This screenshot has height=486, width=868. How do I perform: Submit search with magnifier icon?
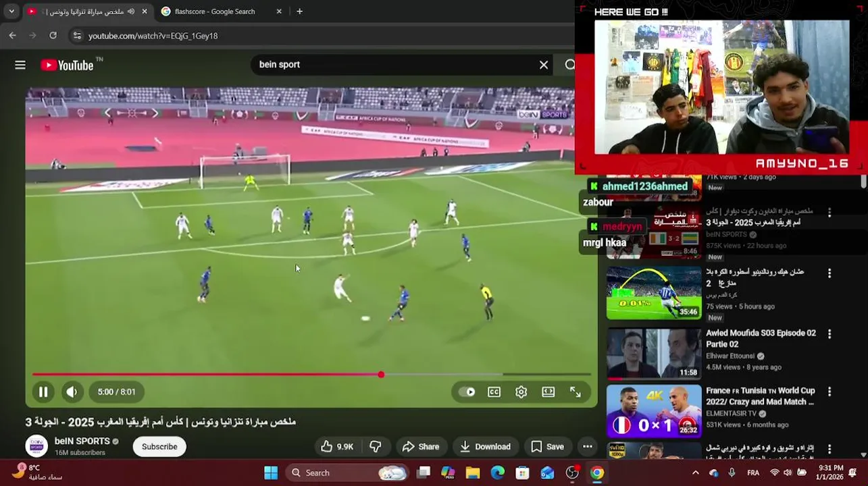569,65
